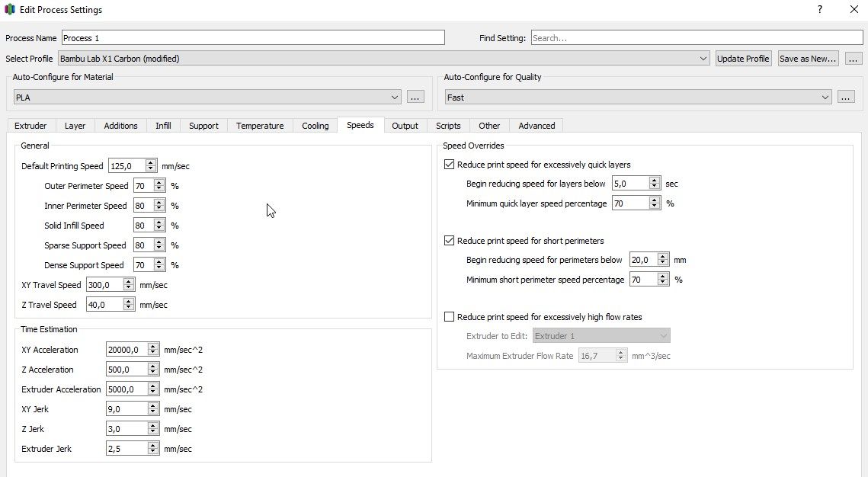Open the PLA material dropdown
The image size is (868, 477).
[x=394, y=98]
